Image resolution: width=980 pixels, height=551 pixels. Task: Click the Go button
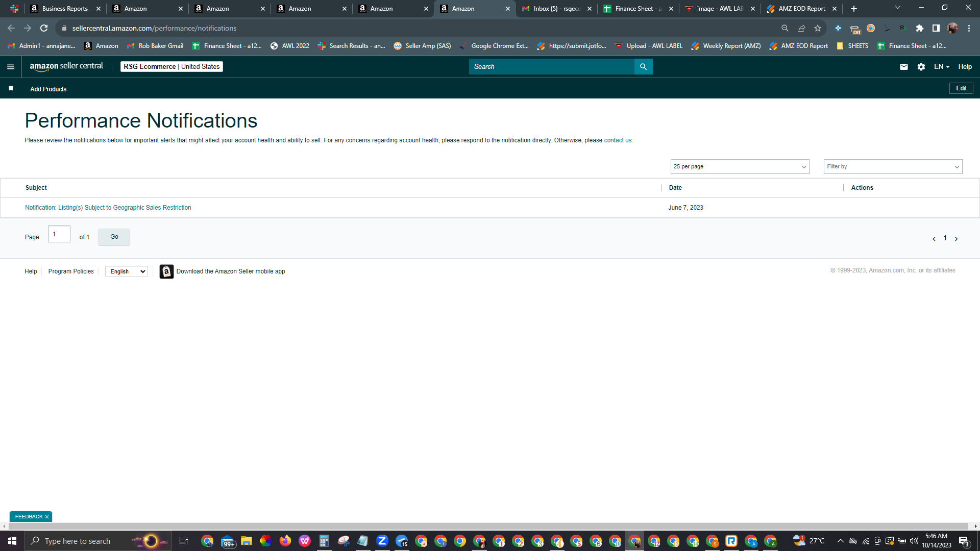pyautogui.click(x=114, y=237)
